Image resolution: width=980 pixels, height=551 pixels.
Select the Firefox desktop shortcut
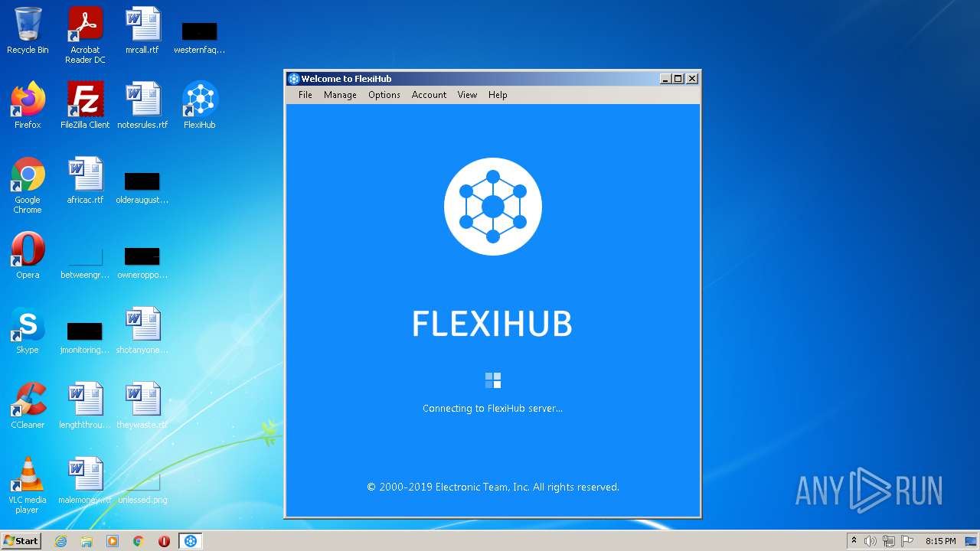tap(28, 106)
